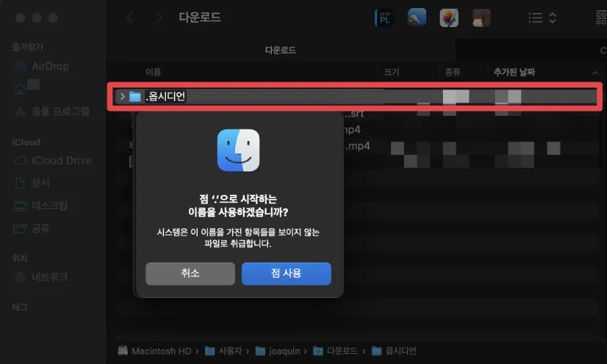Open 응용 프로그램 in the sidebar

[x=52, y=111]
